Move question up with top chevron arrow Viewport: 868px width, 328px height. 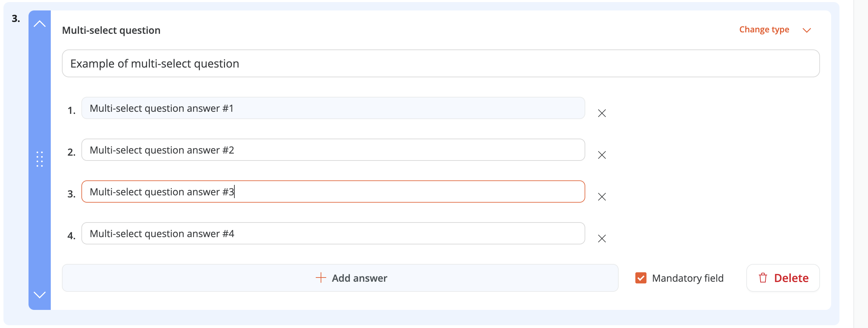(x=40, y=24)
